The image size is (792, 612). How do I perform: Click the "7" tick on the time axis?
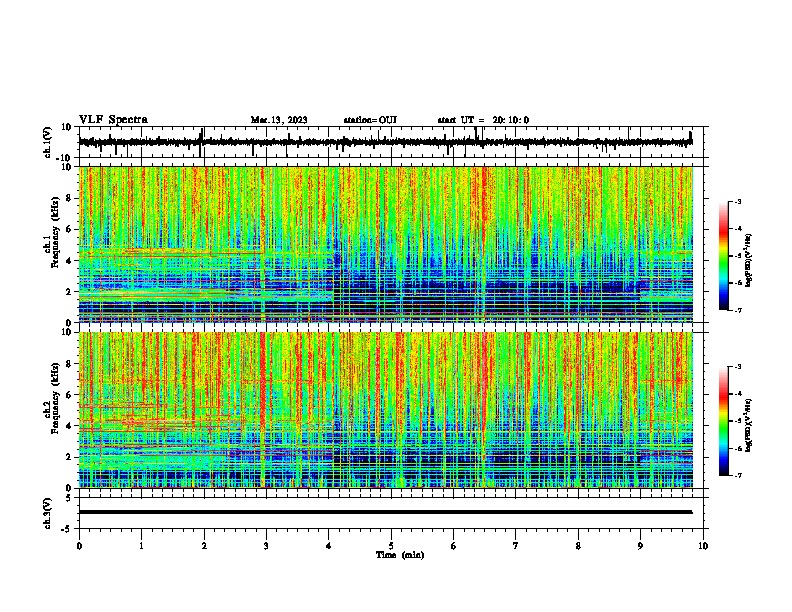tap(516, 546)
